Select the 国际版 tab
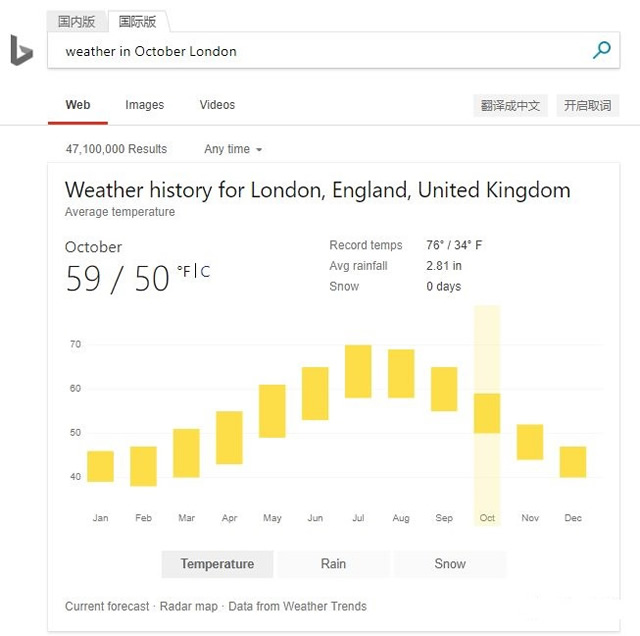Screen dimensions: 640x636 point(137,21)
